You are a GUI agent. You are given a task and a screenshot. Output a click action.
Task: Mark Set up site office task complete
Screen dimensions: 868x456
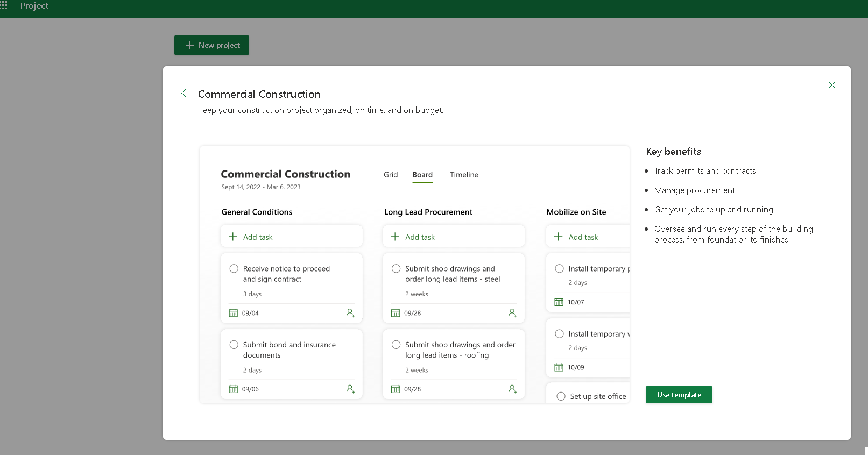(561, 396)
